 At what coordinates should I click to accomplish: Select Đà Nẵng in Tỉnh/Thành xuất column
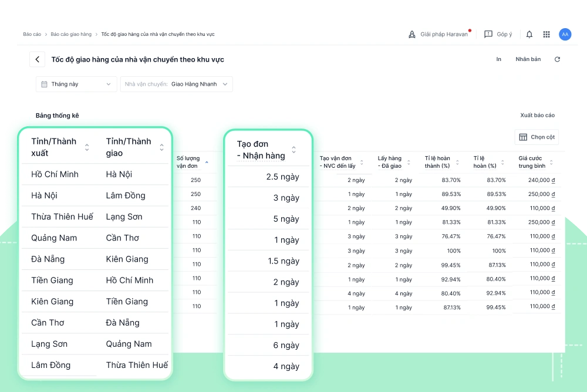48,259
